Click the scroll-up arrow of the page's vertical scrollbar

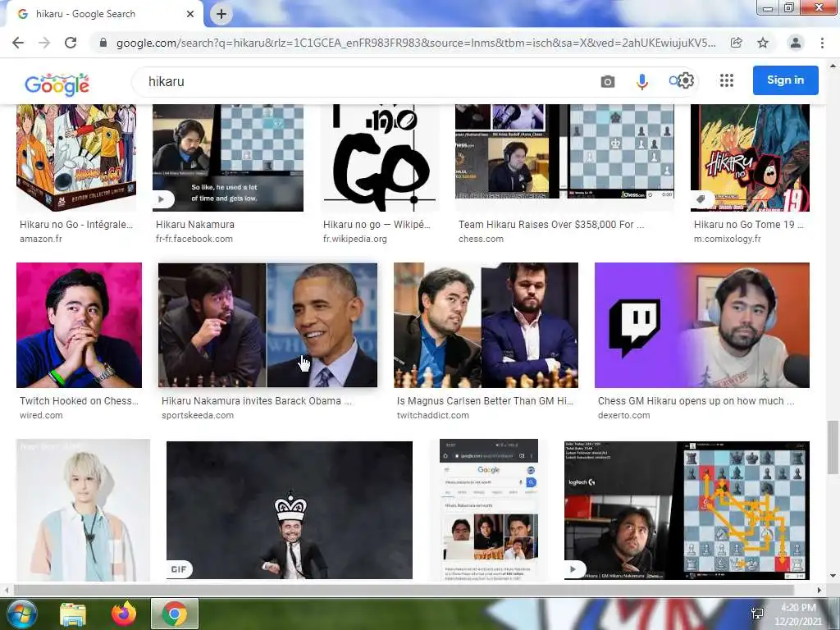pos(833,65)
